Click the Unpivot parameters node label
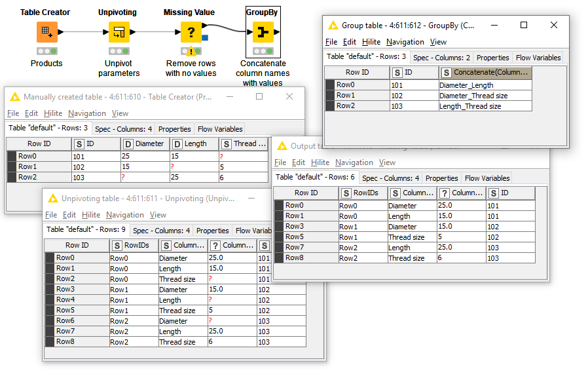 point(119,68)
